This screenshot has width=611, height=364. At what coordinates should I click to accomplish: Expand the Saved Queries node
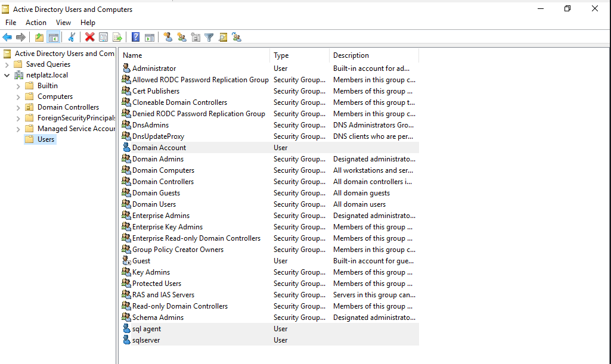(x=7, y=64)
